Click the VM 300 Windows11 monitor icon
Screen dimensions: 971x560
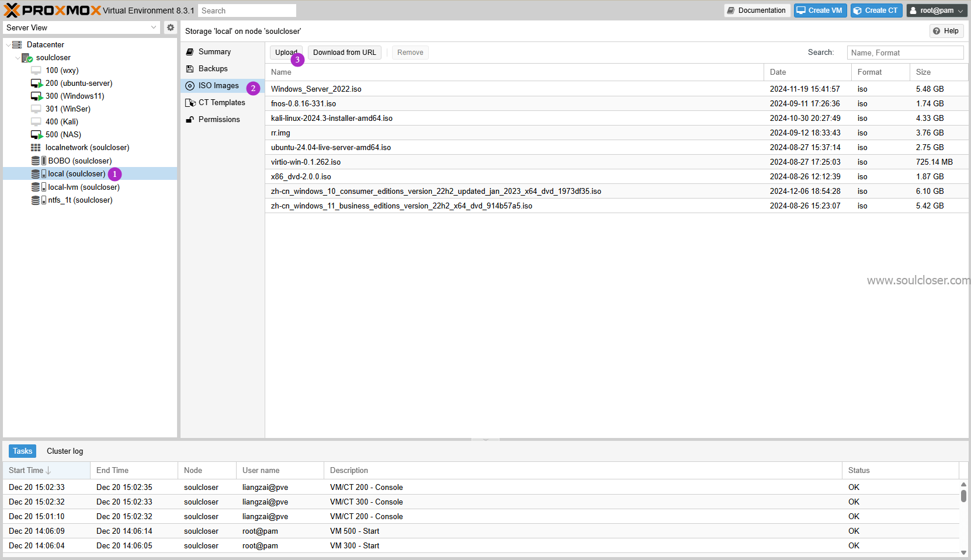click(37, 96)
